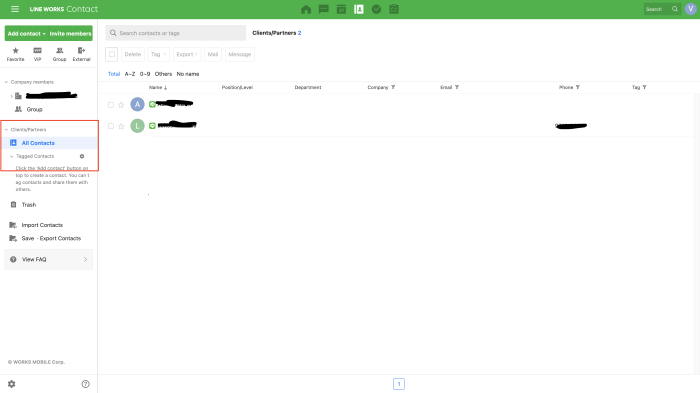Open help question mark icon
Image resolution: width=700 pixels, height=393 pixels.
(85, 384)
